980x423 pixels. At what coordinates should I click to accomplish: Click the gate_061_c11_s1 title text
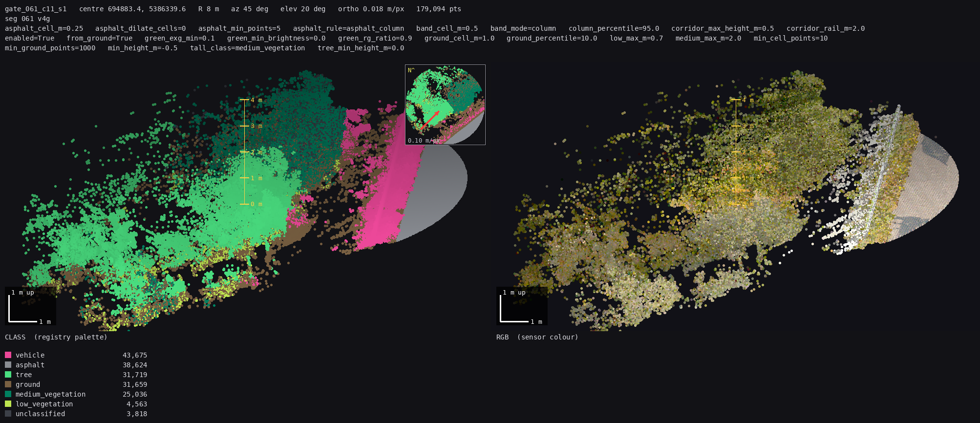(36, 9)
